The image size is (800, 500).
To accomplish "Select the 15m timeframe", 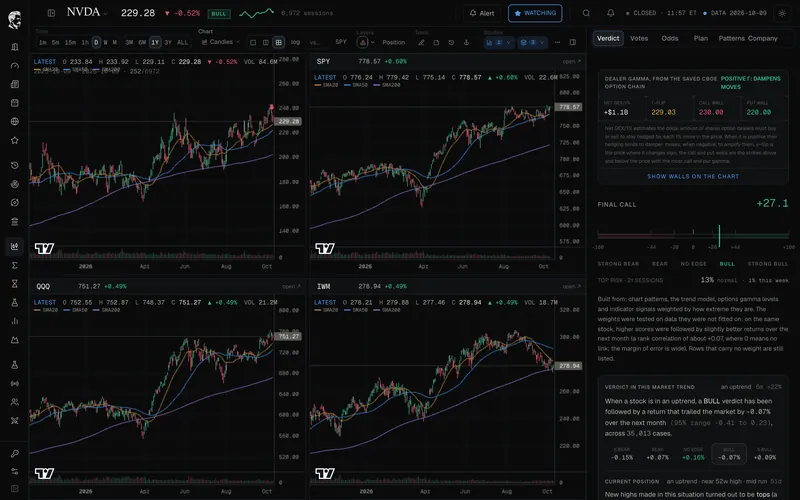I will point(70,42).
